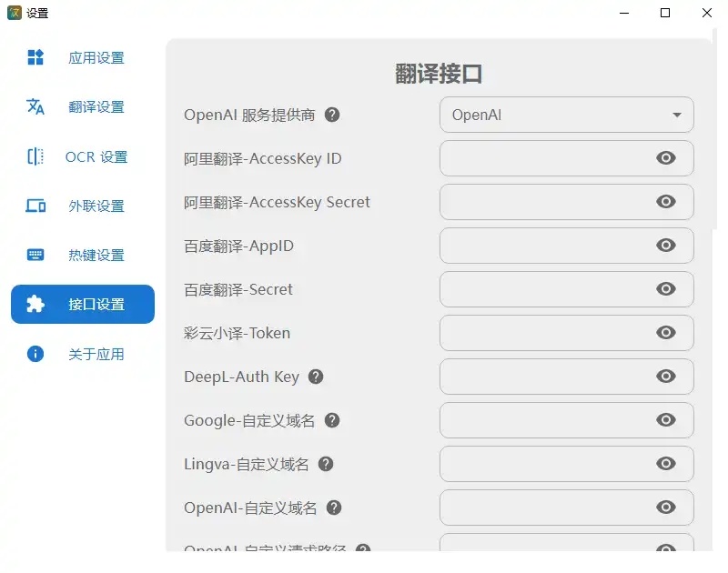Click help icon beside Google-自定义域名
This screenshot has height=573, width=728.
tap(332, 420)
